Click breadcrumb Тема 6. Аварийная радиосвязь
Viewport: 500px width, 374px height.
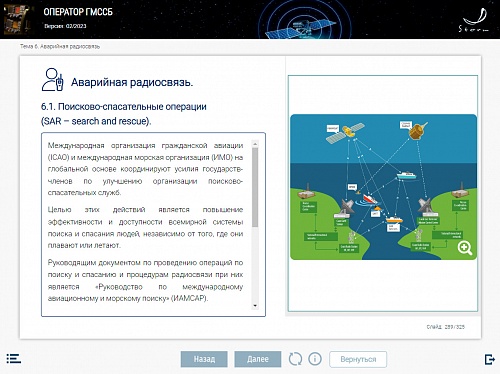point(60,46)
